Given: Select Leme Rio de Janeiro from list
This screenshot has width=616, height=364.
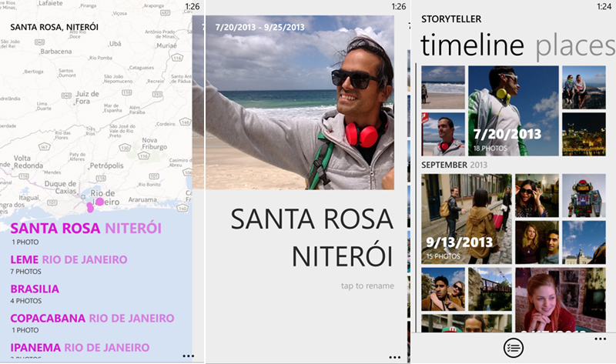Looking at the screenshot, I should coord(69,260).
